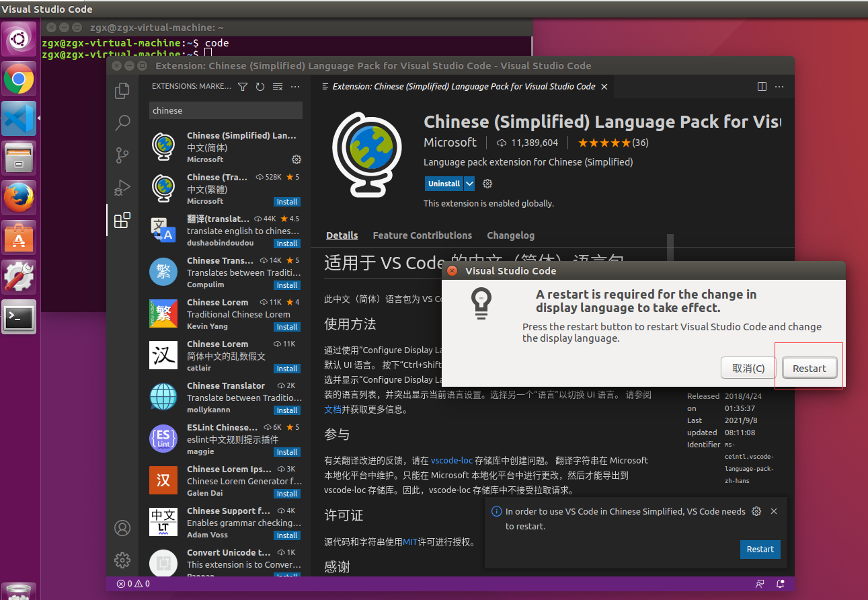Open the Search view in activity bar
This screenshot has width=868, height=600.
tap(122, 123)
